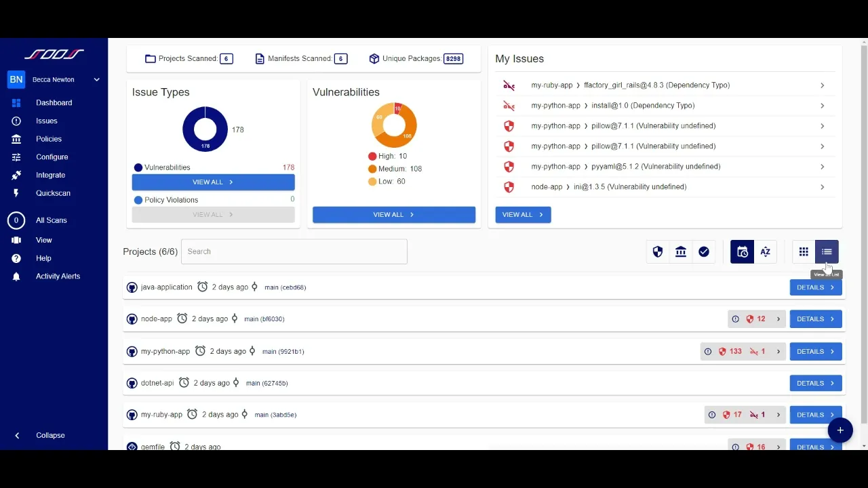Image resolution: width=868 pixels, height=488 pixels.
Task: Open Details for my-ruby-app
Action: 816,415
